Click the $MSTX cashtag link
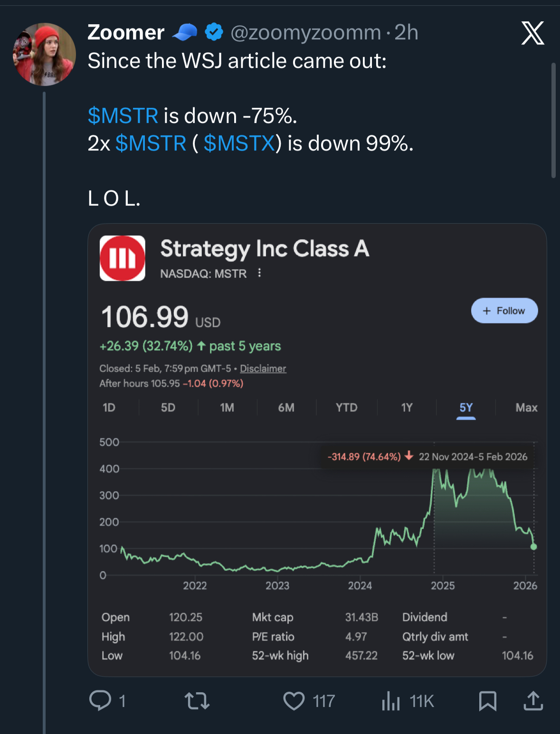The width and height of the screenshot is (560, 734). (x=239, y=143)
